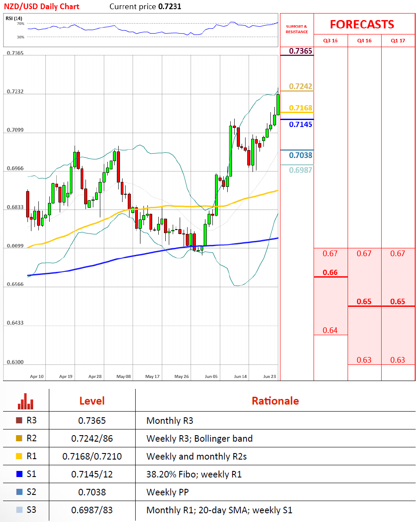Click the Level column header
The image size is (420, 522).
coord(92,401)
